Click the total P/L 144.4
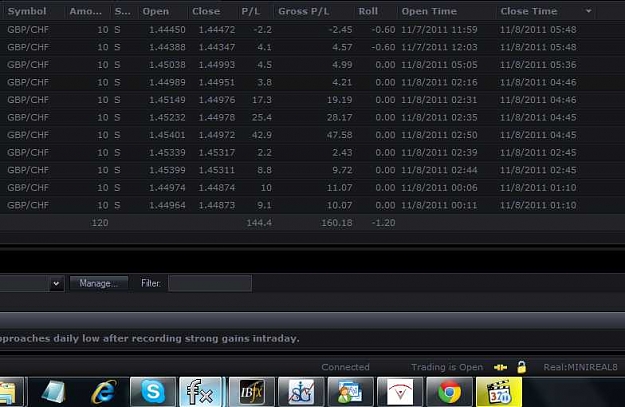The width and height of the screenshot is (625, 407). [x=259, y=222]
